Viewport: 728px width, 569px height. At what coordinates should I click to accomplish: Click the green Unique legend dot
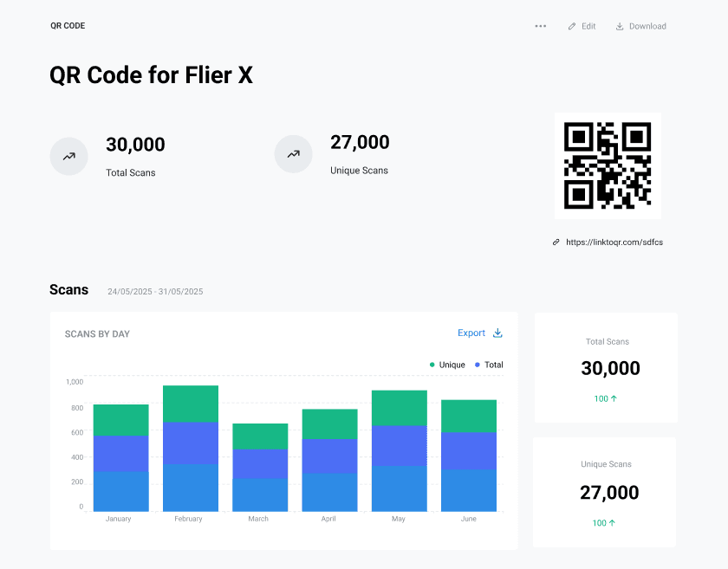tap(432, 365)
